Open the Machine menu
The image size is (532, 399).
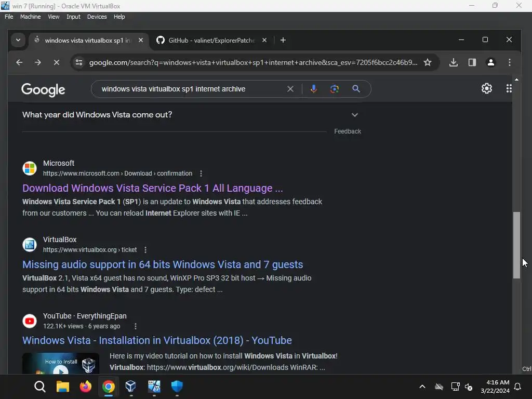coord(31,17)
